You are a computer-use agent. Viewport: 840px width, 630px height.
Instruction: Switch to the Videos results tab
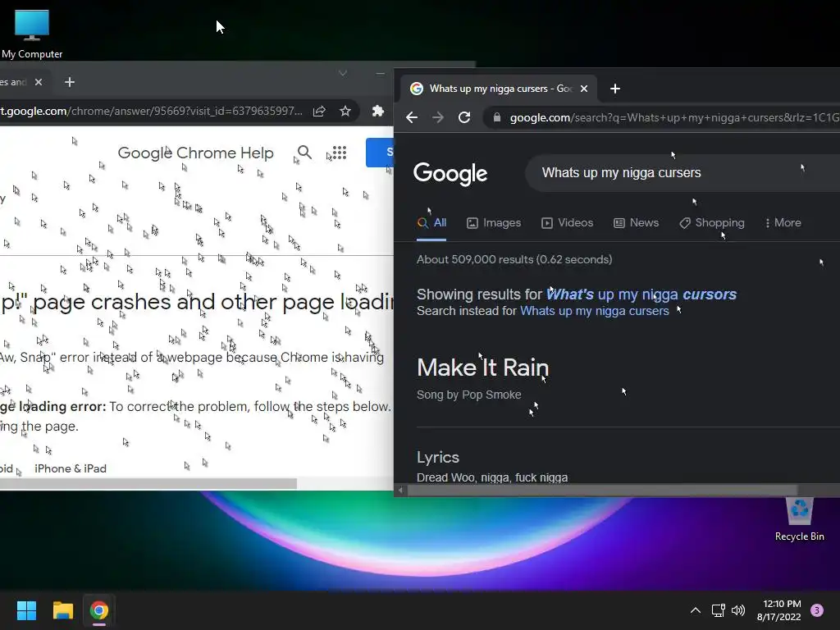tap(568, 223)
